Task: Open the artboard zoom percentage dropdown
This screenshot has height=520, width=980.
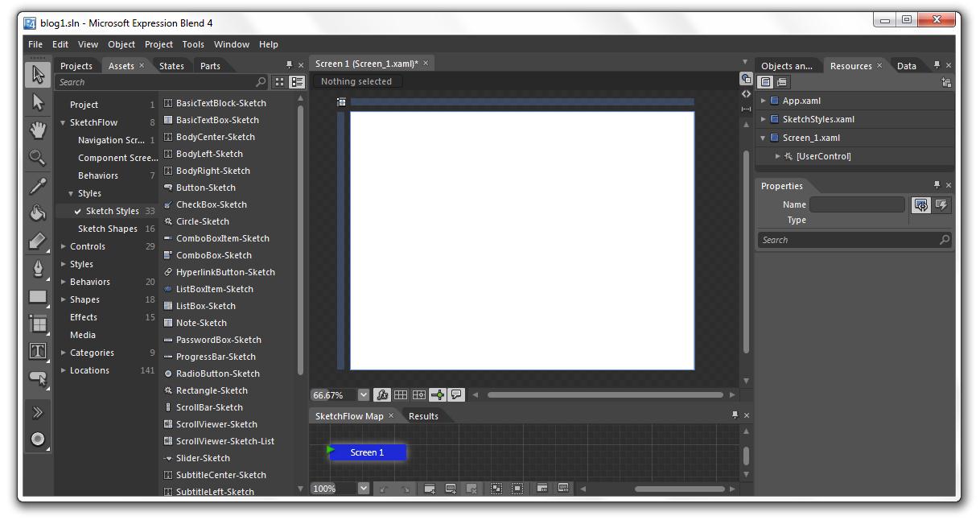Action: tap(364, 394)
